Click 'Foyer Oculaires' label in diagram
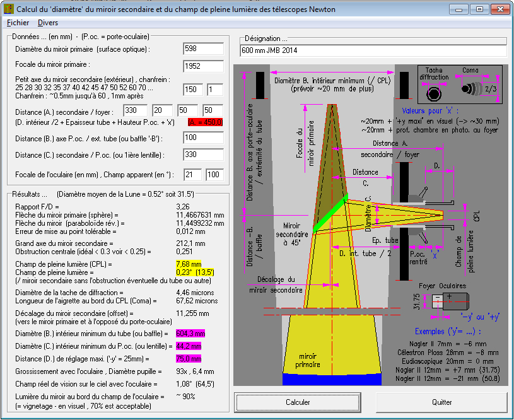Image resolution: width=514 pixels, height=420 pixels. (x=442, y=286)
